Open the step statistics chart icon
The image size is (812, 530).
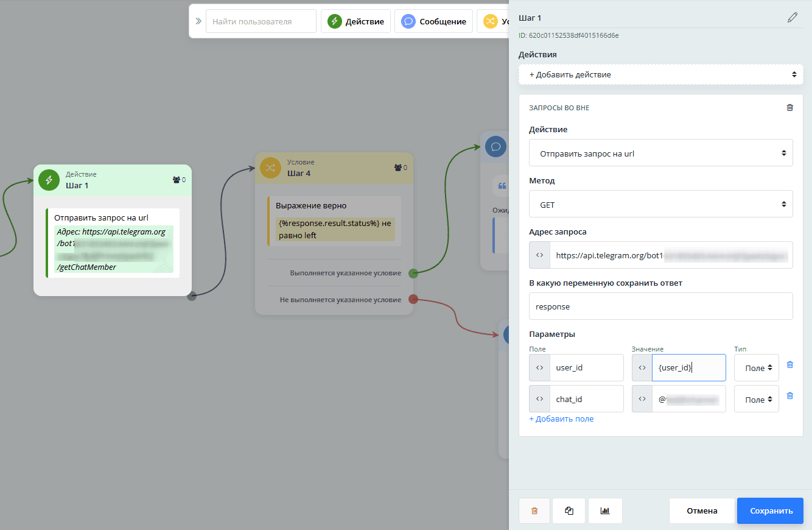pos(605,511)
